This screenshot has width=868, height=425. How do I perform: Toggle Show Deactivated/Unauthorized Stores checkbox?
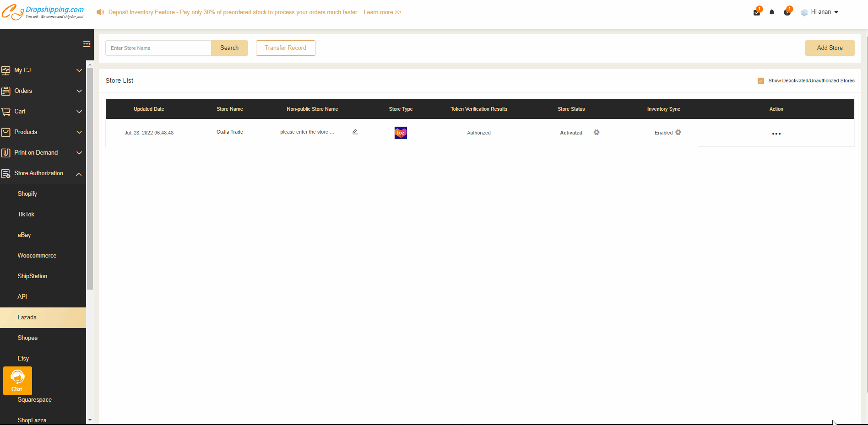761,81
